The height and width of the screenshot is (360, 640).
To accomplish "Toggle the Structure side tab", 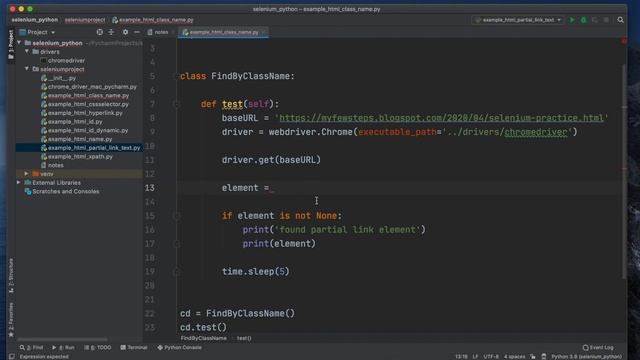I will [x=11, y=276].
